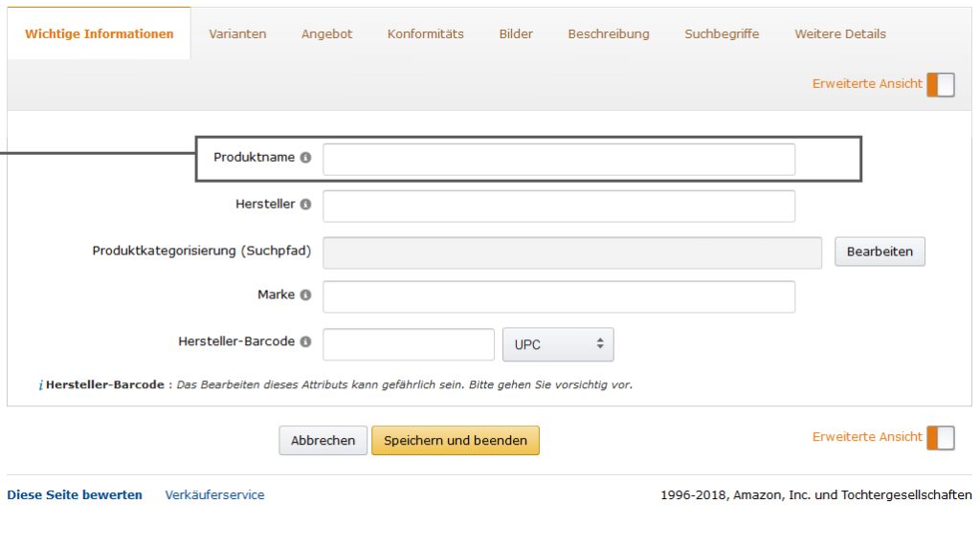Switch to the Varianten tab

(237, 33)
